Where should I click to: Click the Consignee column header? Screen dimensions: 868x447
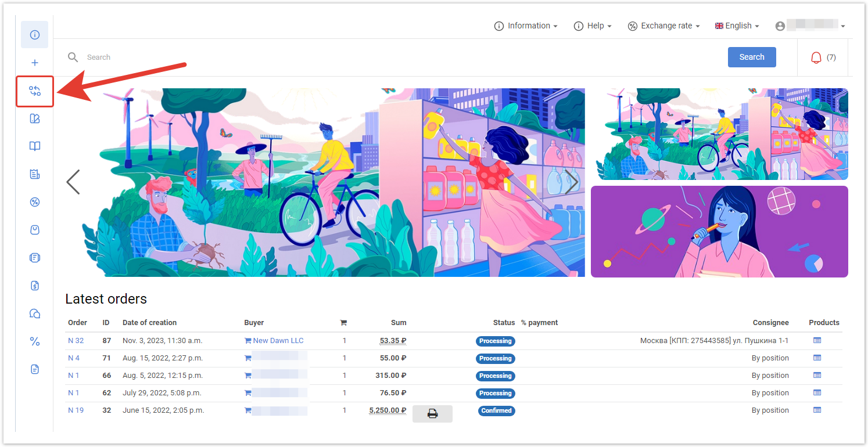tap(771, 323)
